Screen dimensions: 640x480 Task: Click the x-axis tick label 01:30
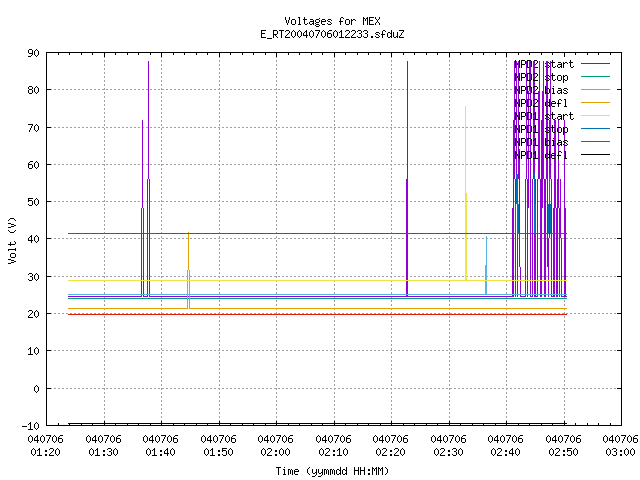pyautogui.click(x=104, y=452)
